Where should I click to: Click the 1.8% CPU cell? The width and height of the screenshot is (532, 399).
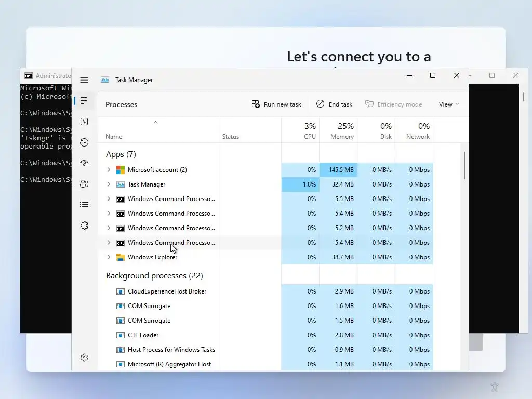pos(300,184)
